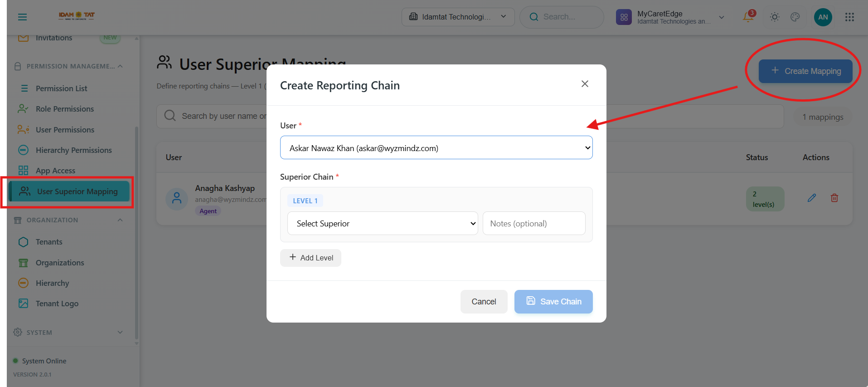
Task: Click the Status column header
Action: coord(757,157)
